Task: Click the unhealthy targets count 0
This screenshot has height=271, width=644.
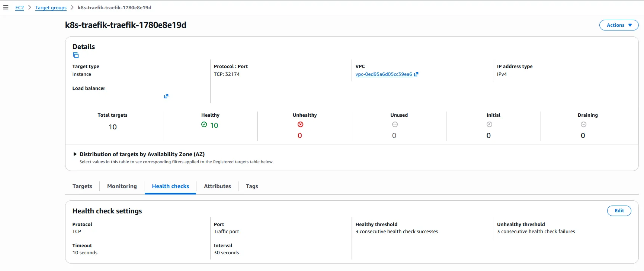Action: (x=300, y=136)
